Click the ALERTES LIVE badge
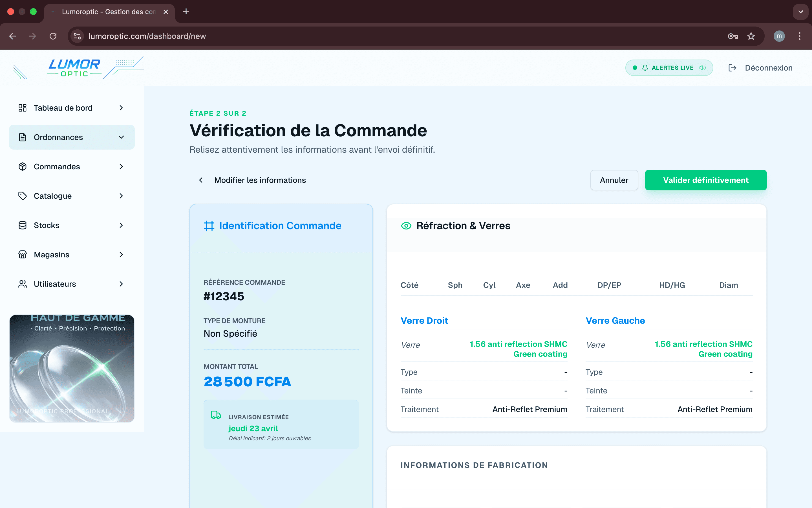Screen dimensions: 812x508 (669, 68)
